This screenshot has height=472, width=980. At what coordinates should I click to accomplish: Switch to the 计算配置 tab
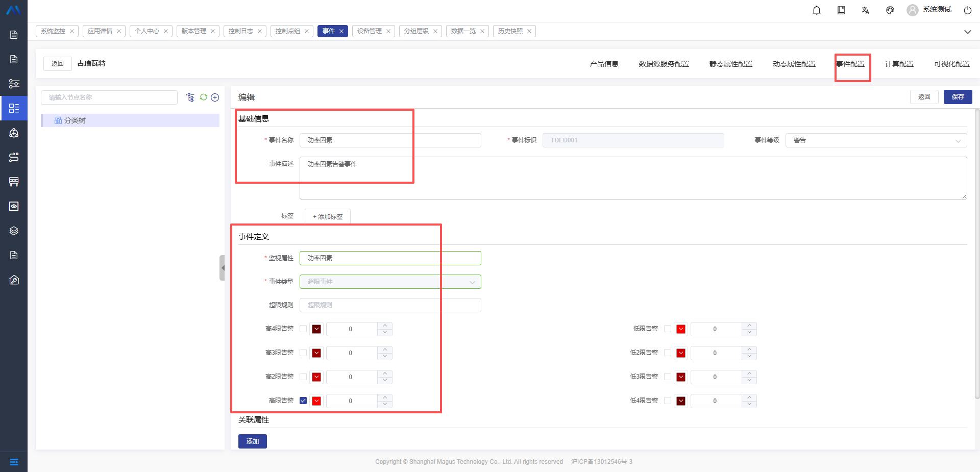click(x=899, y=64)
